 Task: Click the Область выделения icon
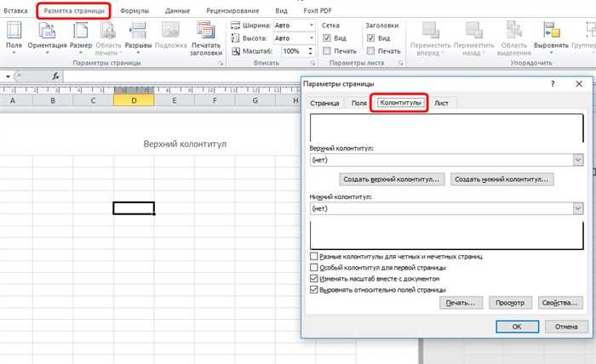[x=514, y=31]
